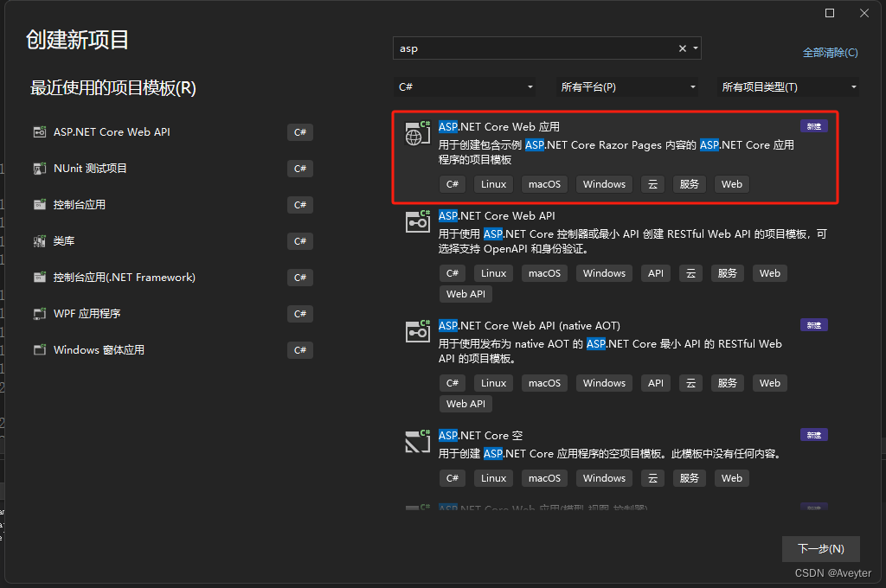Click the Windows 窗体应用 template icon
Image resolution: width=886 pixels, height=588 pixels.
point(40,349)
